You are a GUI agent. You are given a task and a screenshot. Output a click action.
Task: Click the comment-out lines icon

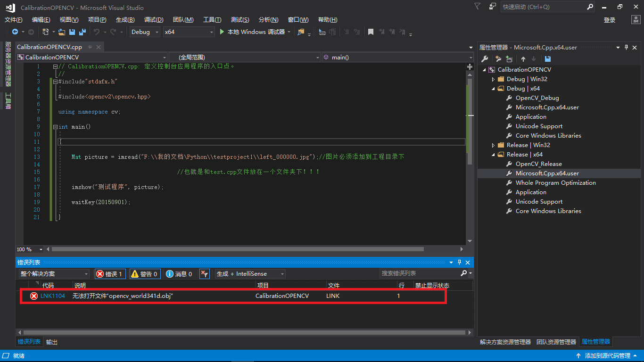(x=346, y=32)
